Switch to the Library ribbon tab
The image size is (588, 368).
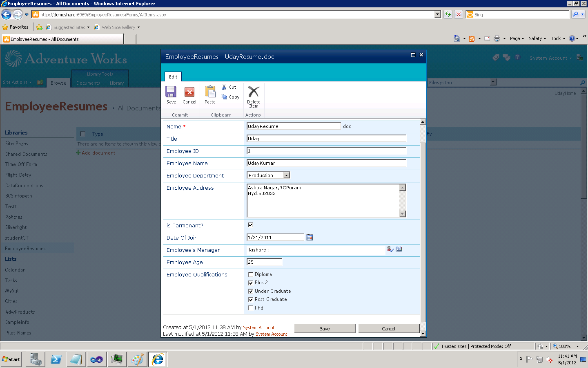pyautogui.click(x=117, y=83)
